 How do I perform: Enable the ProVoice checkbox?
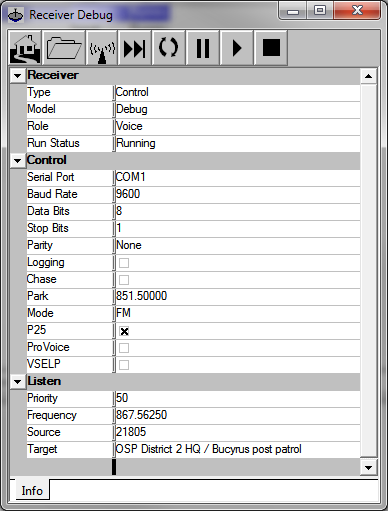[124, 348]
